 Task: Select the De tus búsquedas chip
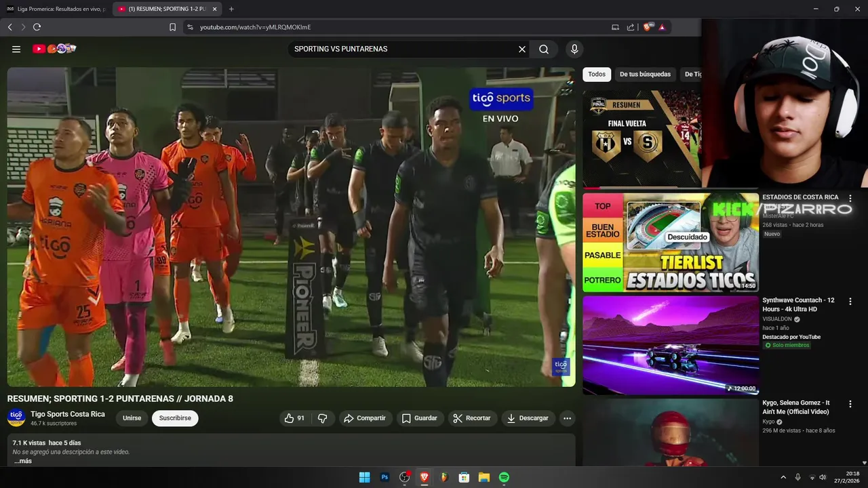645,75
